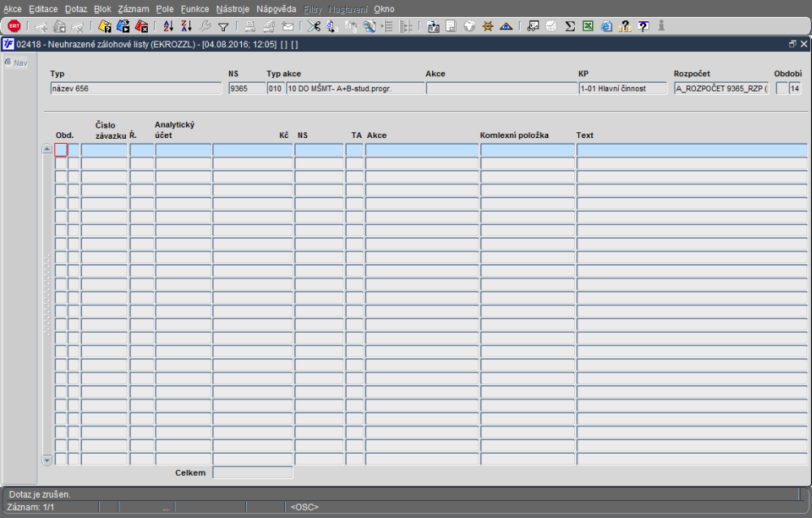Click the wrench tool icon
The image size is (812, 518).
pos(205,26)
